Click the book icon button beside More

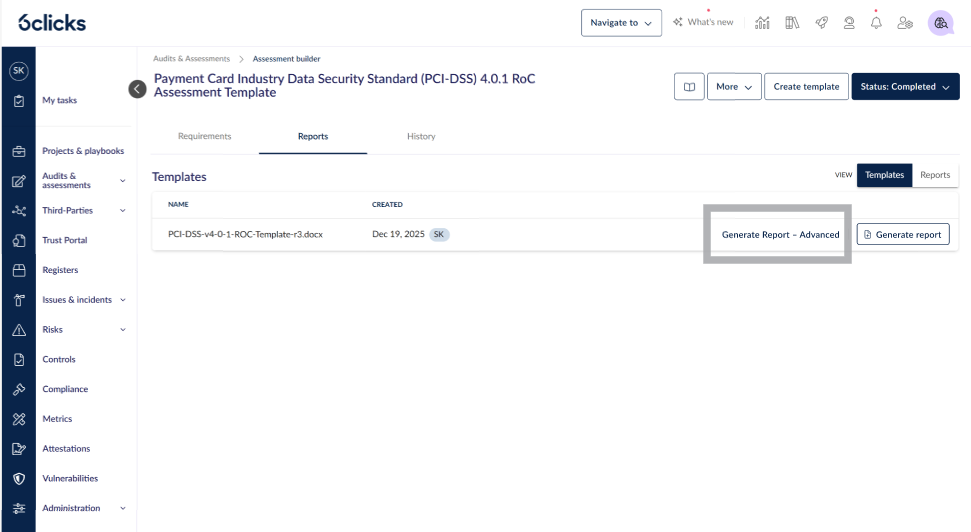(689, 87)
